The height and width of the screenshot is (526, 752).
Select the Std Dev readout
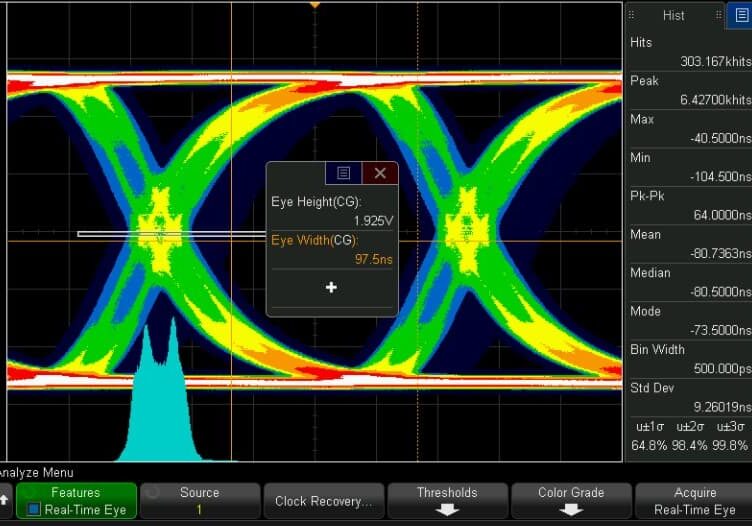click(x=689, y=397)
